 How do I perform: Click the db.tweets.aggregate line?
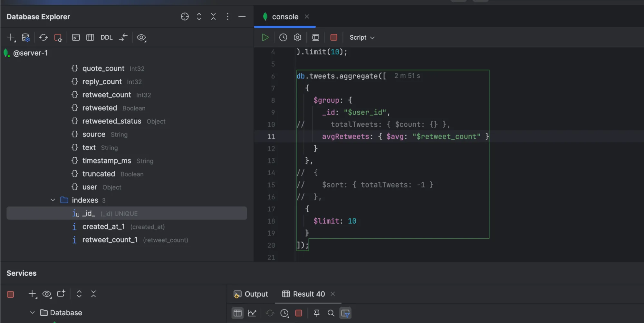341,76
